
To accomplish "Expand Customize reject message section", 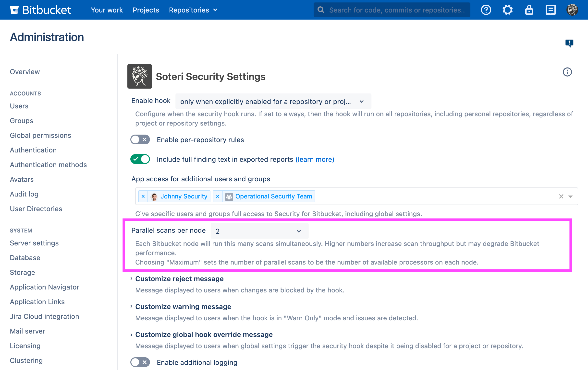I will (179, 279).
